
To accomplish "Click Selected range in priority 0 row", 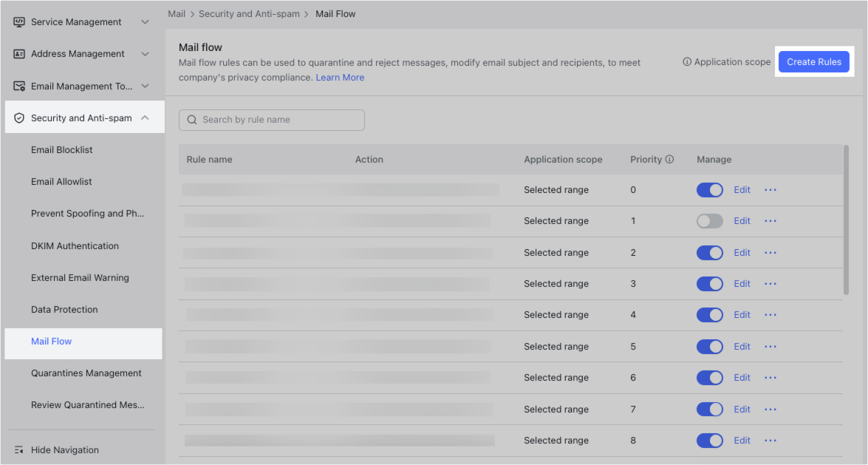I will tap(556, 189).
